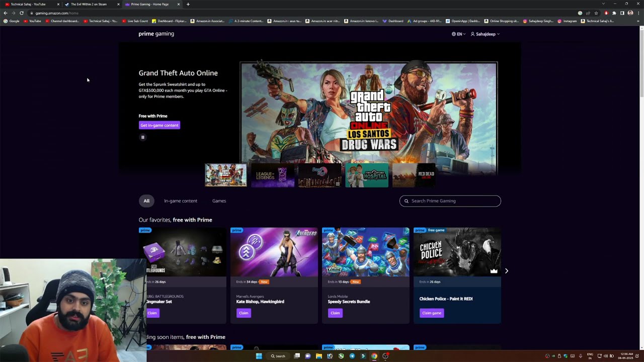Open the Google bookmark
644x362 pixels.
[12, 21]
